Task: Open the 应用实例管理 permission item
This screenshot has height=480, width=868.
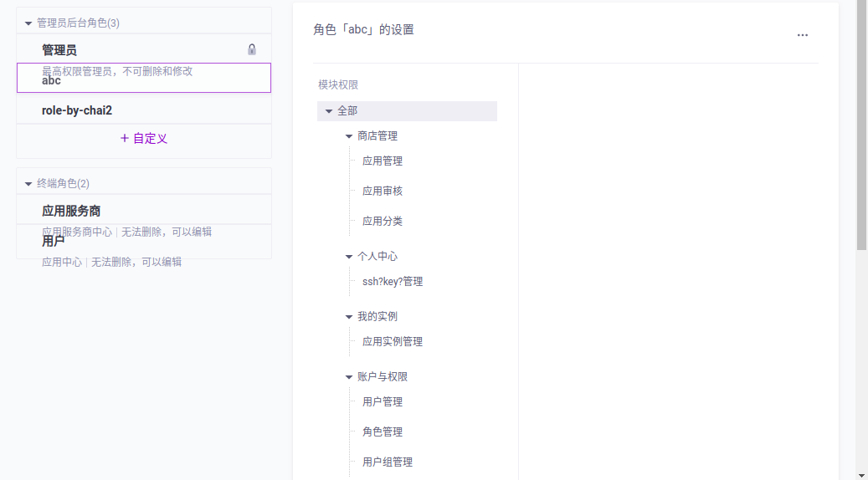Action: (x=393, y=342)
